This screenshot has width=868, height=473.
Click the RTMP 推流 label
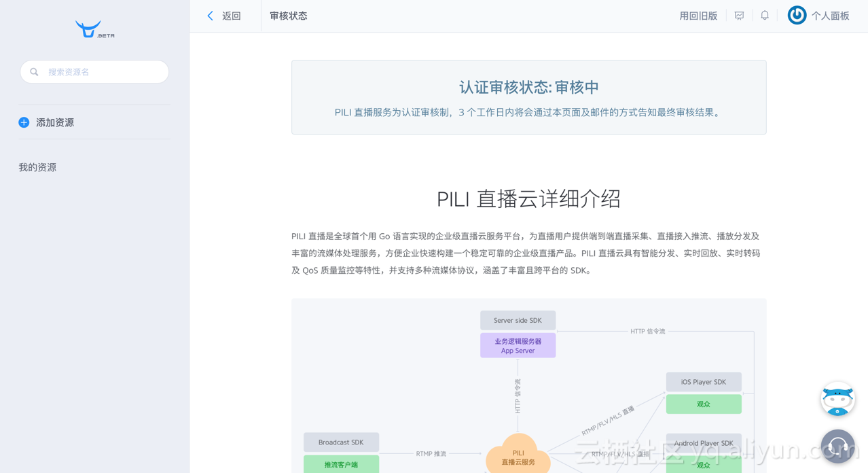click(x=431, y=454)
